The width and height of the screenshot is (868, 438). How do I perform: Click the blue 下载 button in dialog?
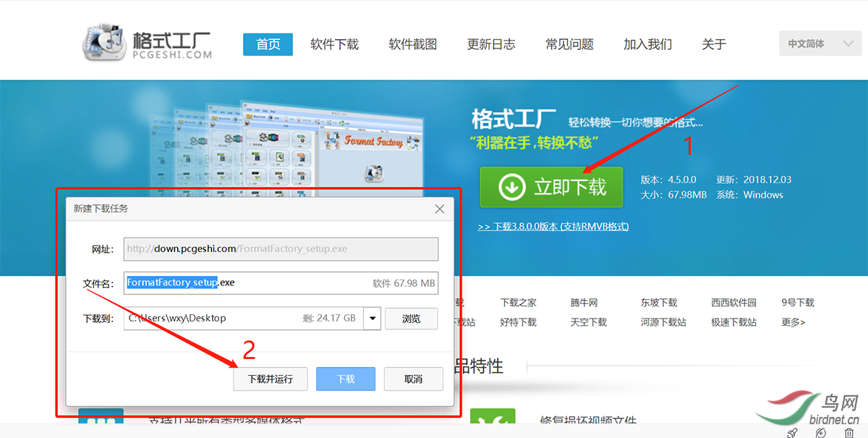[x=346, y=379]
